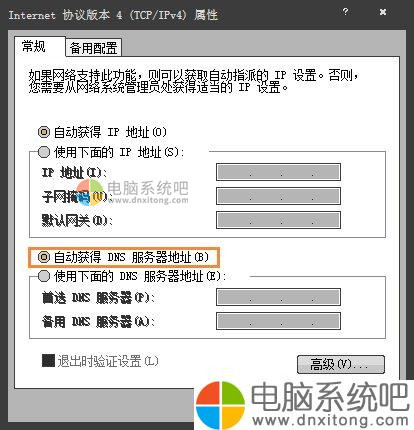Select 自动获得 DNS 服务器地址 option
414x430 pixels.
(44, 257)
